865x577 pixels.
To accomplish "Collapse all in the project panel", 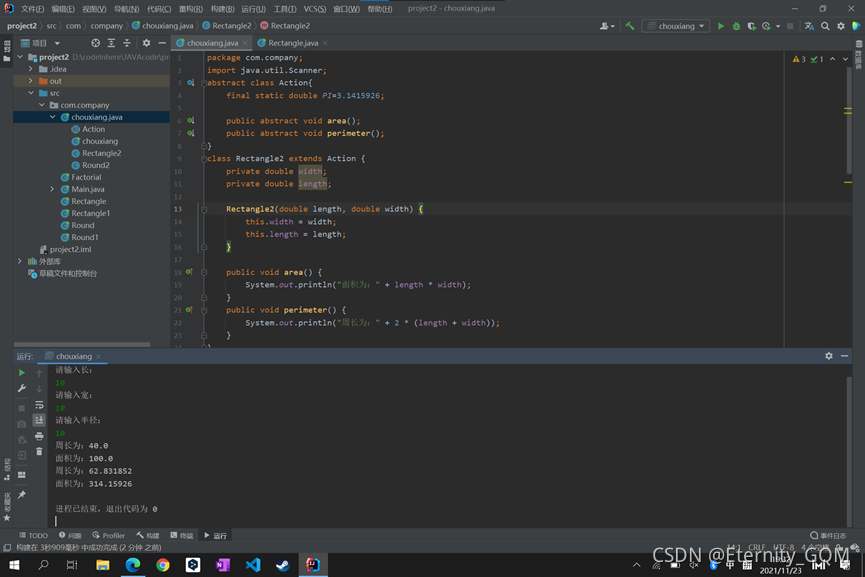I will (x=127, y=43).
